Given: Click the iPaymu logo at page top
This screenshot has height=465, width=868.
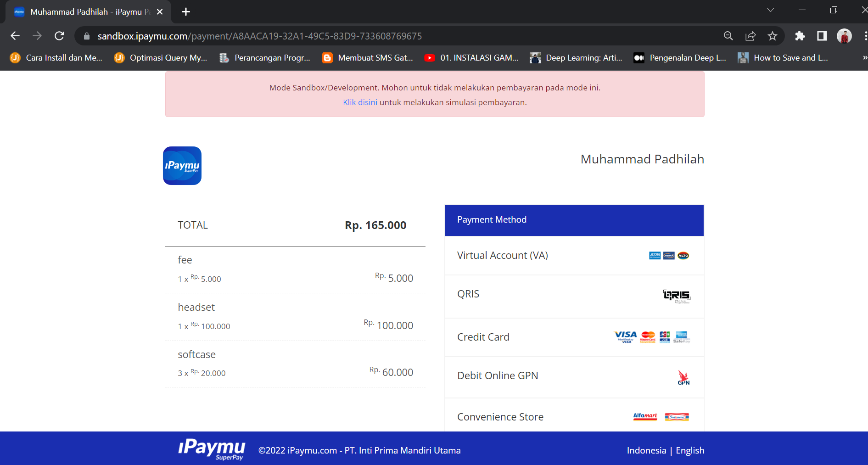Looking at the screenshot, I should (x=182, y=166).
